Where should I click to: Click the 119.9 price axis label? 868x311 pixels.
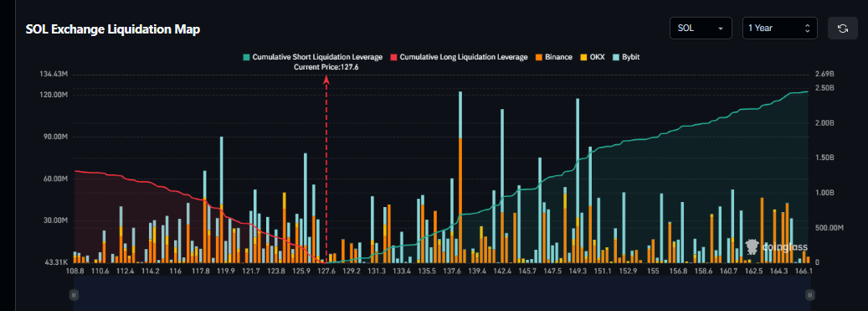pyautogui.click(x=226, y=271)
